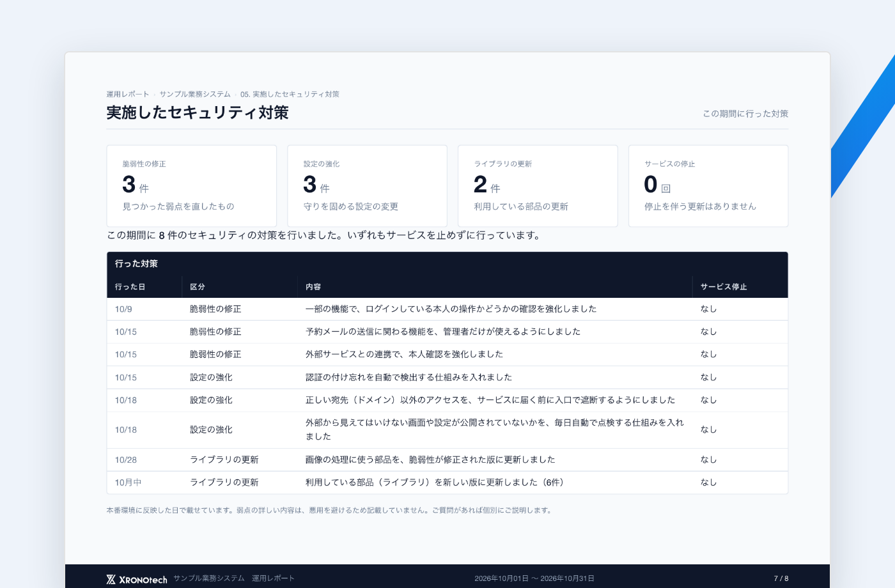Click the XRONOtech logo in the footer
895x588 pixels.
(137, 579)
